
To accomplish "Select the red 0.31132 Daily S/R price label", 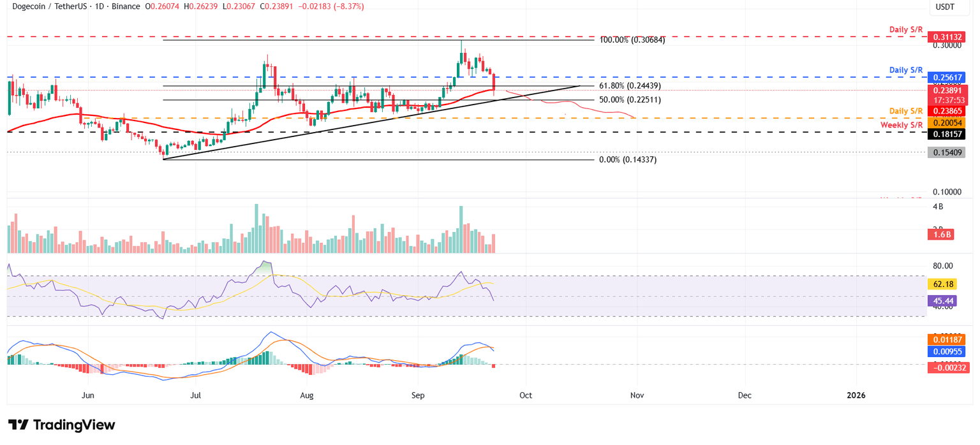I will (x=947, y=36).
